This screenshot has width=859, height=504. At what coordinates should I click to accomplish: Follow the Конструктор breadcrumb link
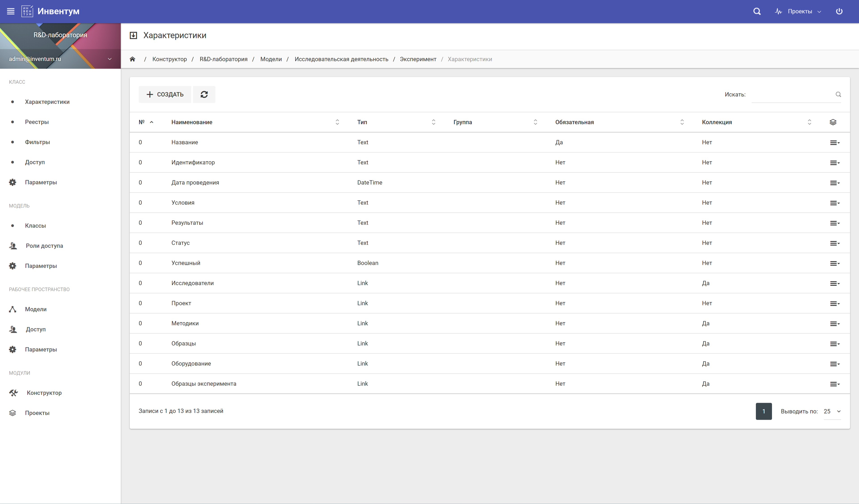tap(169, 59)
